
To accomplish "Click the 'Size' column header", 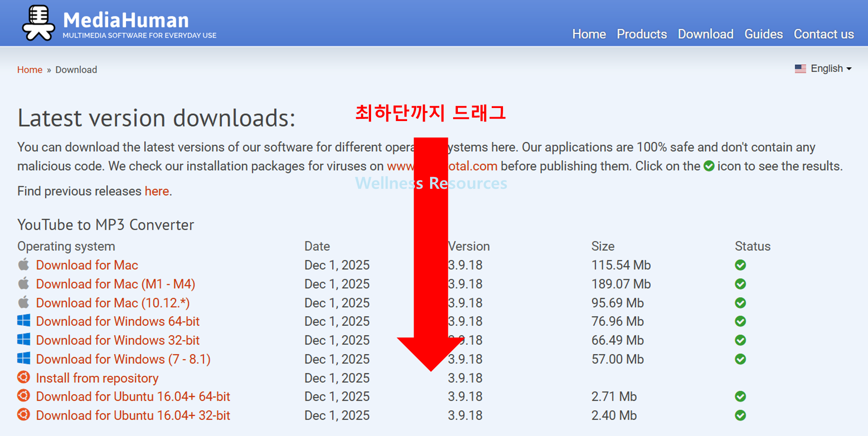I will pyautogui.click(x=603, y=246).
